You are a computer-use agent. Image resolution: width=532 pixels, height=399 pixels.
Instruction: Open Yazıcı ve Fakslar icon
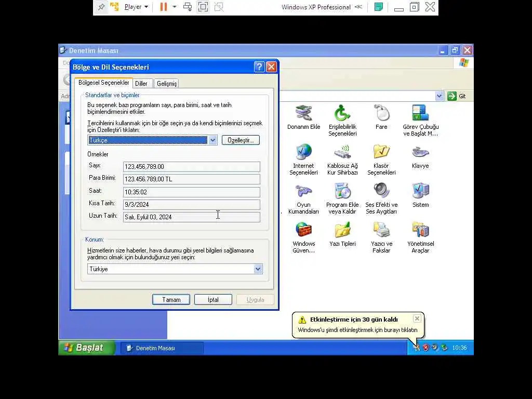(381, 237)
